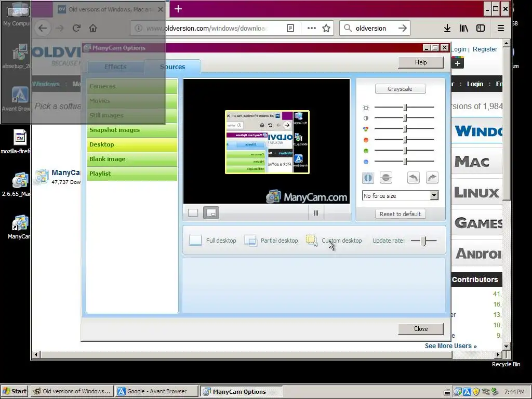Toggle Firefox reader view
This screenshot has height=399, width=532.
click(290, 28)
